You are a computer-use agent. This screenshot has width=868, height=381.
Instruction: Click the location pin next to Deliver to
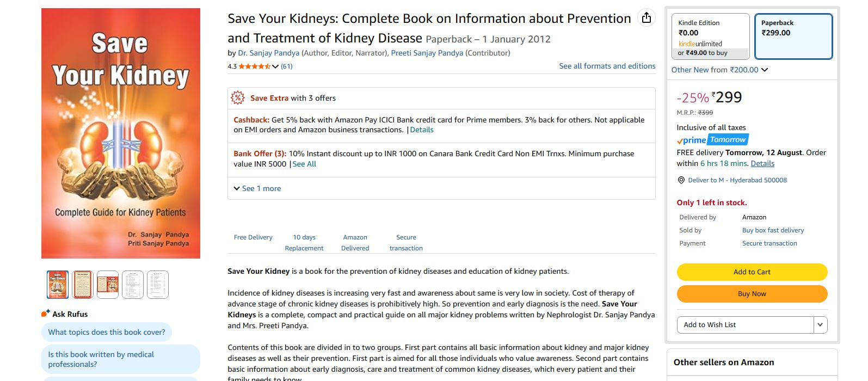(681, 180)
